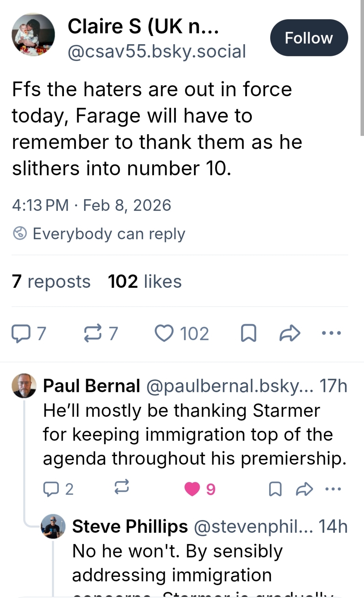Open more options on main post

tap(331, 333)
